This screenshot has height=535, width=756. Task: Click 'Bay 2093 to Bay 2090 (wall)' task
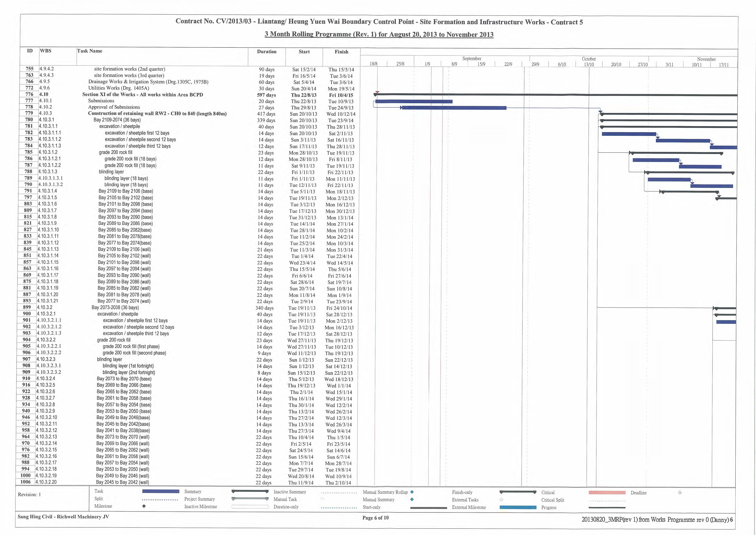point(124,275)
